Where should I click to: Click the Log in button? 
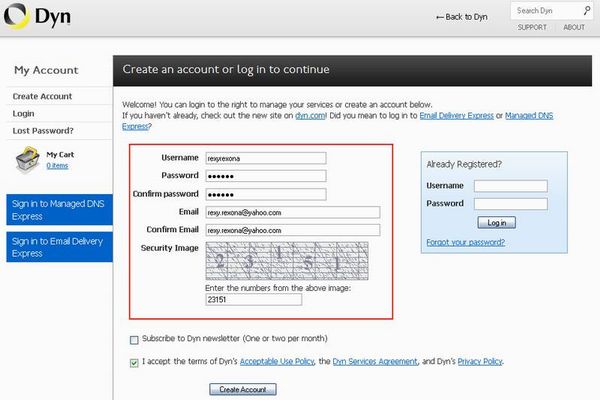[x=496, y=222]
